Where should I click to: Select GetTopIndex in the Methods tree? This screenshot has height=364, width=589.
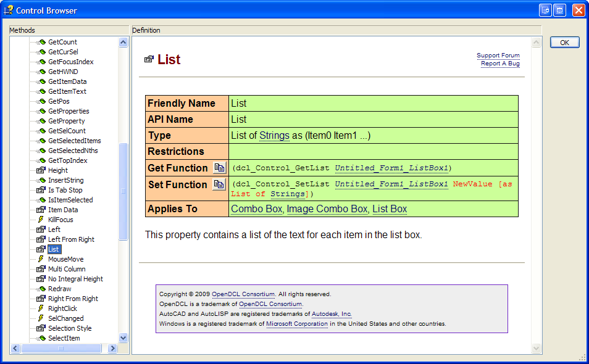pyautogui.click(x=68, y=160)
